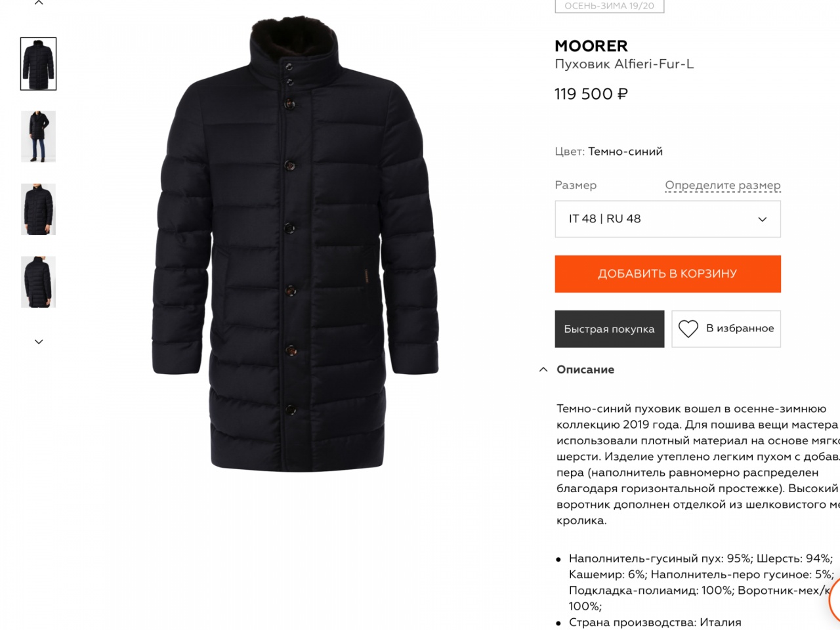Open the IT 48 | RU 48 size dropdown
This screenshot has height=630, width=840.
(x=667, y=219)
